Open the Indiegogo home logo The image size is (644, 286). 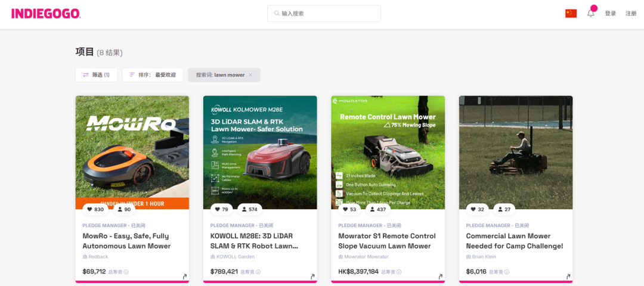click(x=46, y=14)
